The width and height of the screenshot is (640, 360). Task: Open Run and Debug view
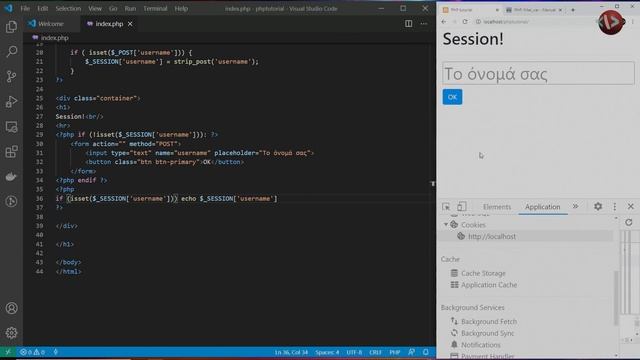pos(11,102)
